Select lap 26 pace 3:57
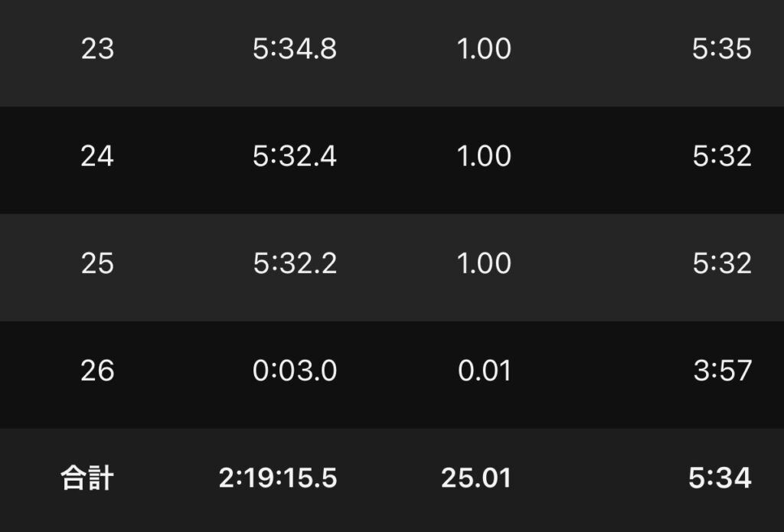 coord(721,371)
